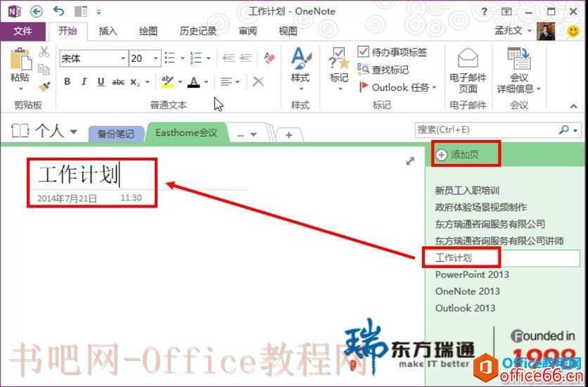Select the 备份笔记 section tab
Viewport: 588px width, 387px height.
coord(116,134)
